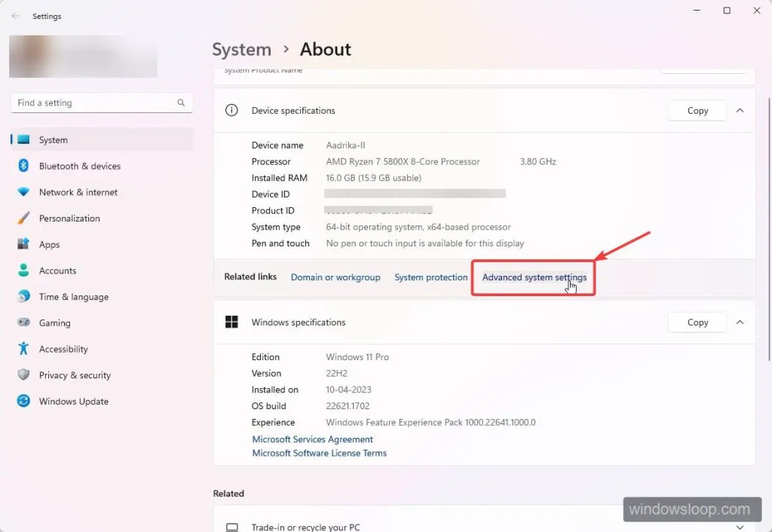
Task: Open Windows Update page
Action: point(102,401)
